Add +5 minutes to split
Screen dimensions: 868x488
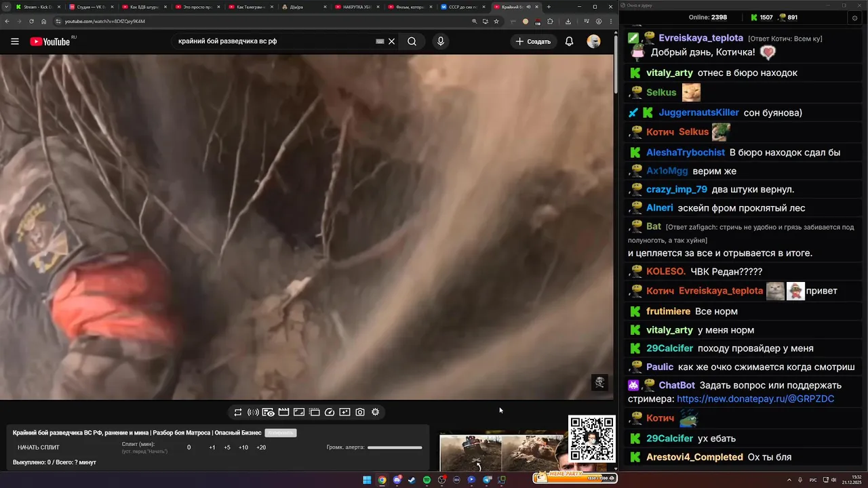pos(227,447)
